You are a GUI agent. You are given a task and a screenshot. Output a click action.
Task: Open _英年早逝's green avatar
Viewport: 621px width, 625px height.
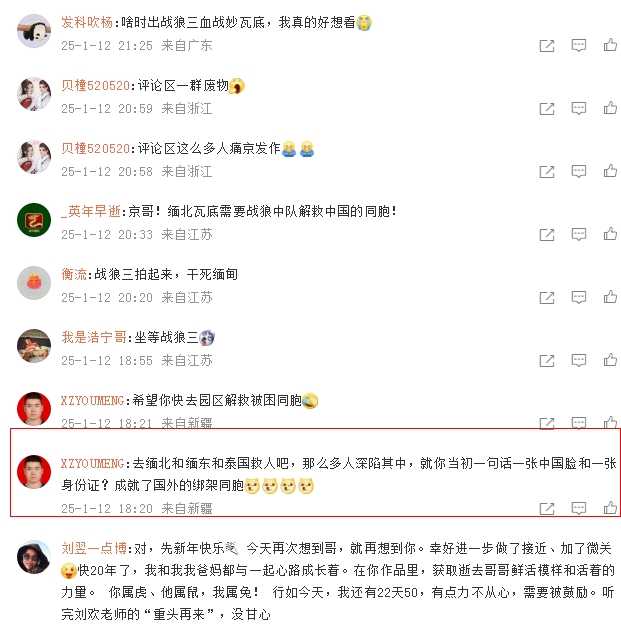coord(34,220)
